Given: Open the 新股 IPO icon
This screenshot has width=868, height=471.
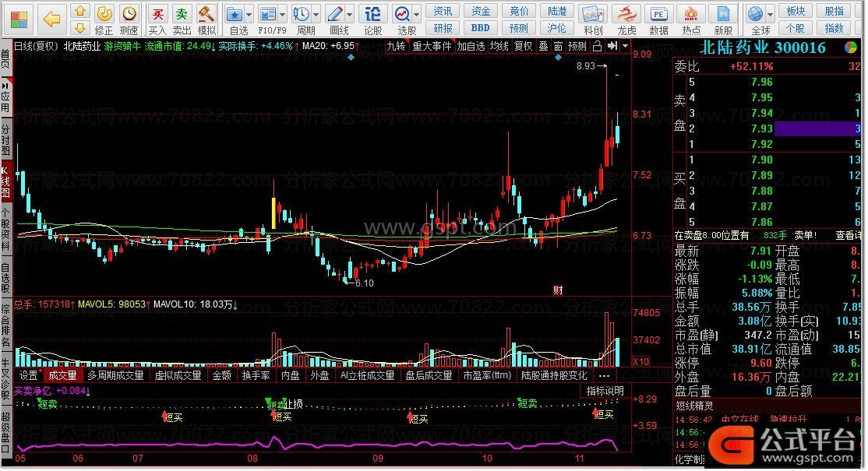Looking at the screenshot, I should click(x=723, y=14).
